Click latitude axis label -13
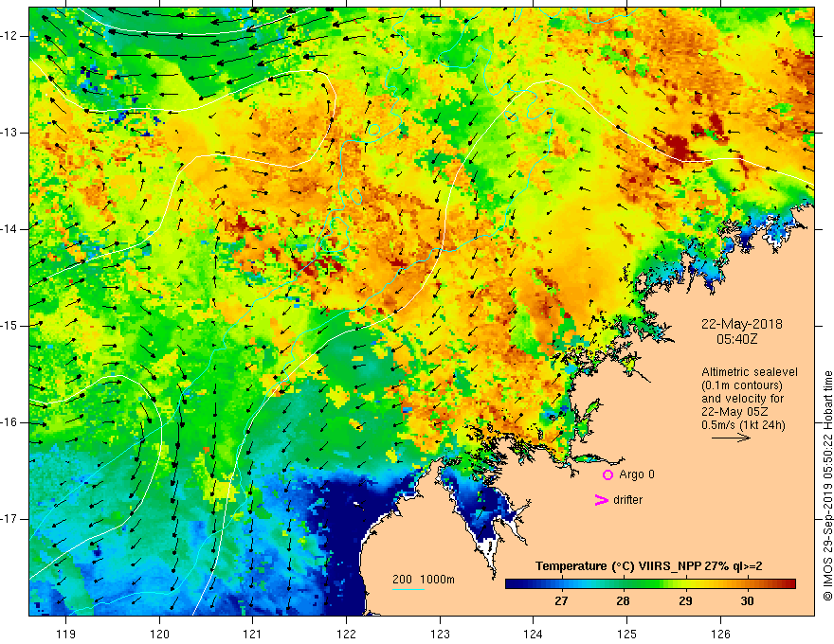834x644 pixels. pyautogui.click(x=9, y=133)
